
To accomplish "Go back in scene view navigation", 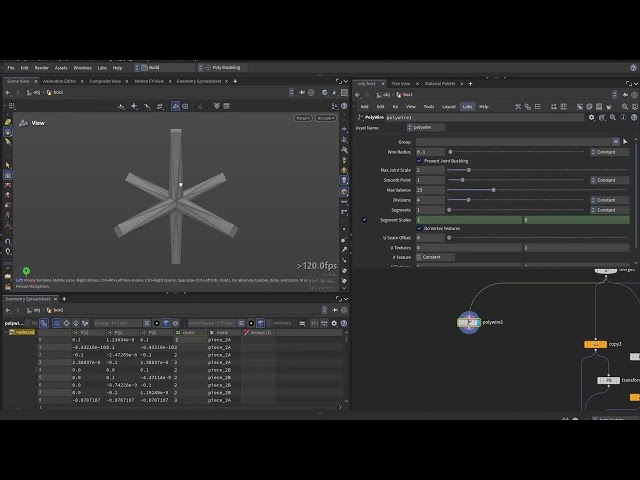I will pos(8,93).
